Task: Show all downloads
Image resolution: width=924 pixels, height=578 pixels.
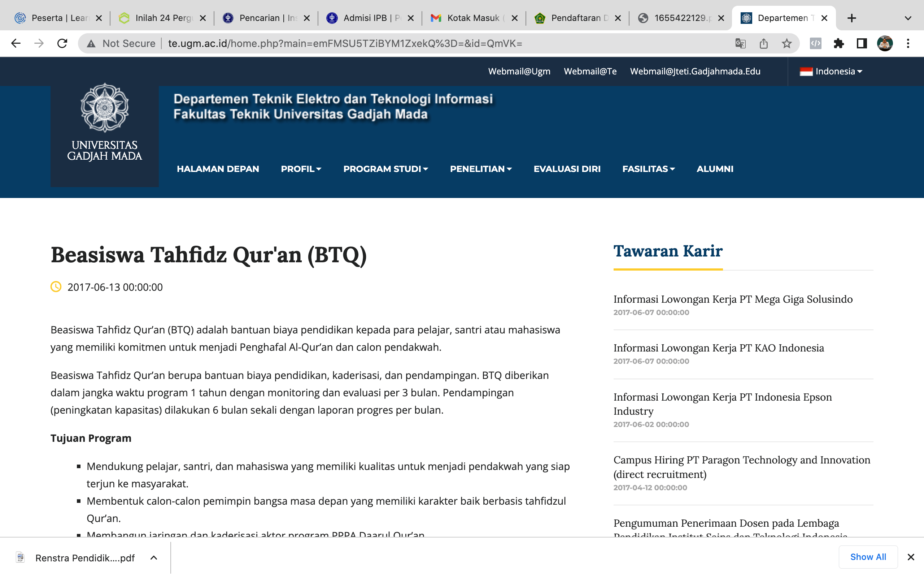Action: coord(868,557)
